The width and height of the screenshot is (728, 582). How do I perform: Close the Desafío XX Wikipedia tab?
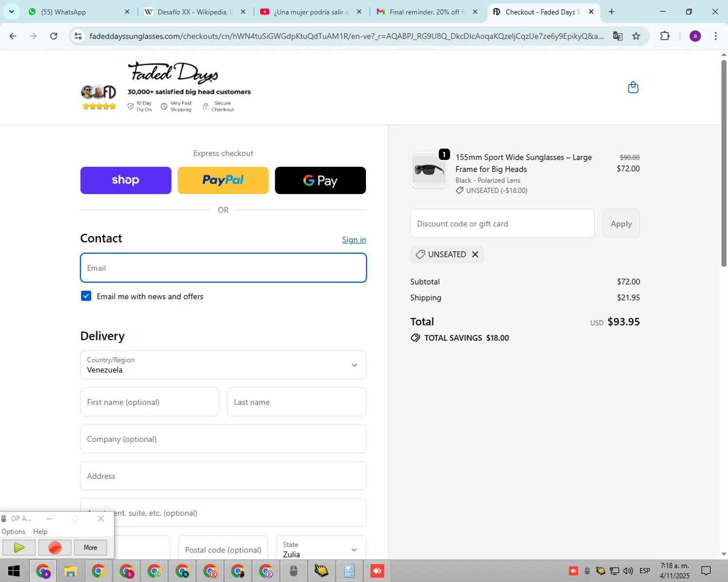(x=243, y=12)
